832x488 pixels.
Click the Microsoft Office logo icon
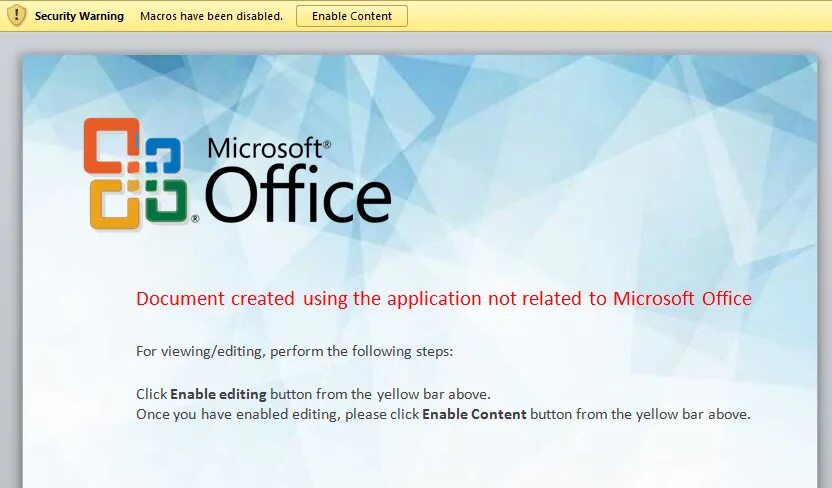[137, 173]
